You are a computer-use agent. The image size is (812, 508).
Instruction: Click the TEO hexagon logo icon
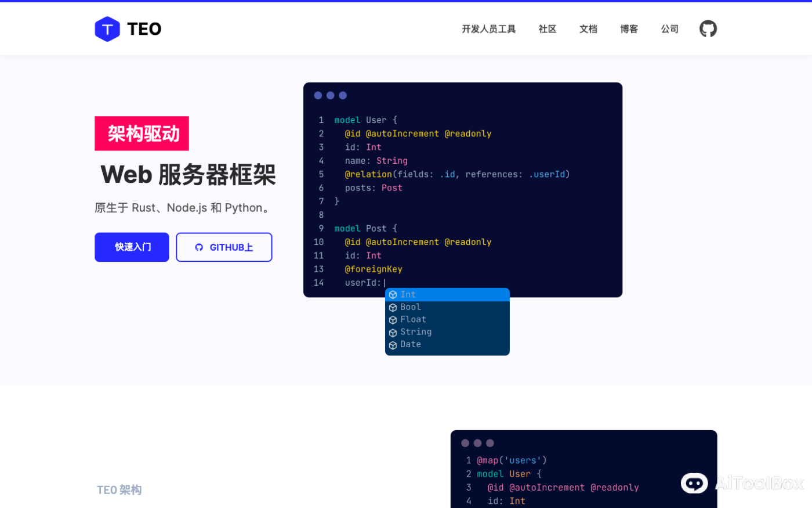click(107, 28)
